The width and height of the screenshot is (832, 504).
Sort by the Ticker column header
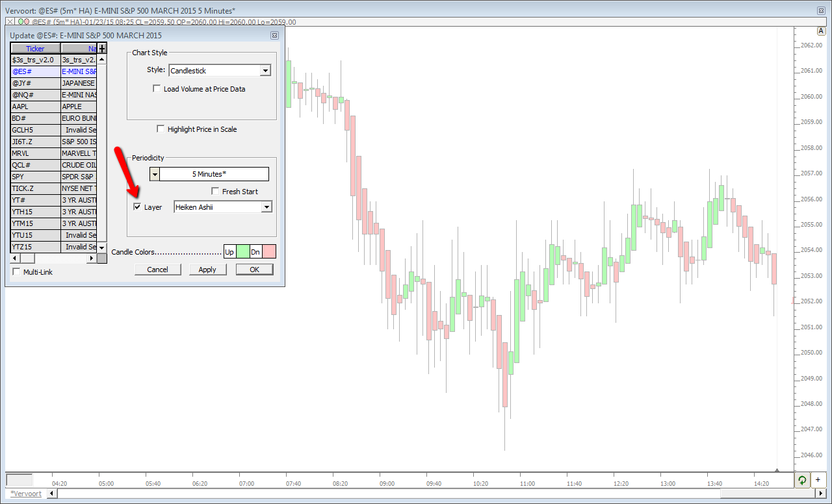click(36, 49)
